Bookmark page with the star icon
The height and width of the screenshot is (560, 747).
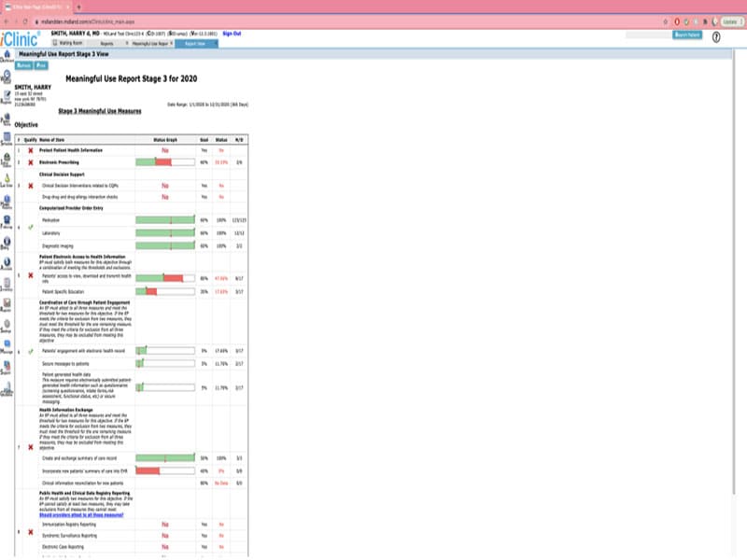coord(665,21)
